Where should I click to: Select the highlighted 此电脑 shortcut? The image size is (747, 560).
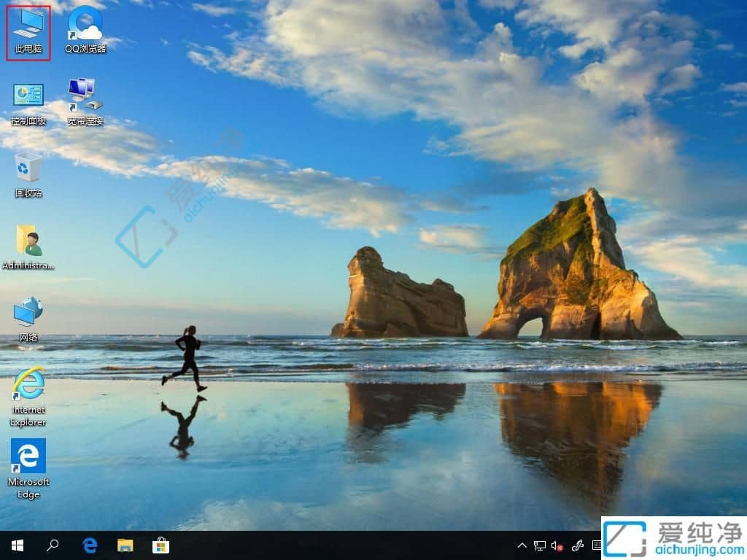click(x=28, y=28)
